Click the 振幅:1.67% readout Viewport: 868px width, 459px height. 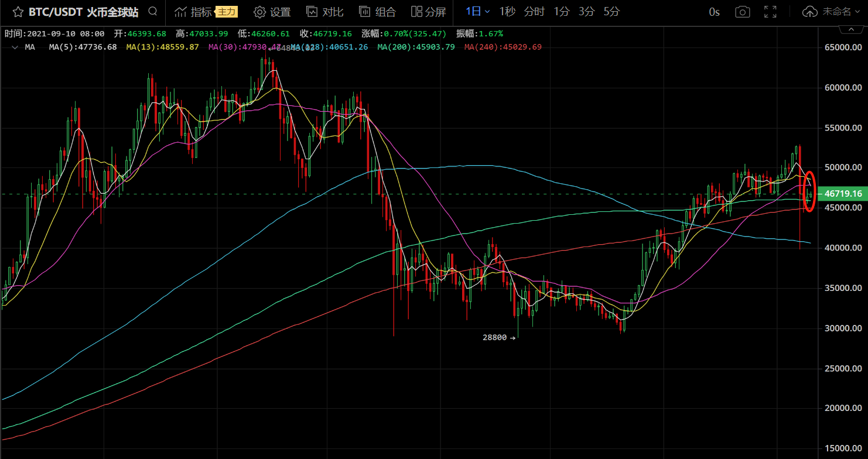(479, 34)
